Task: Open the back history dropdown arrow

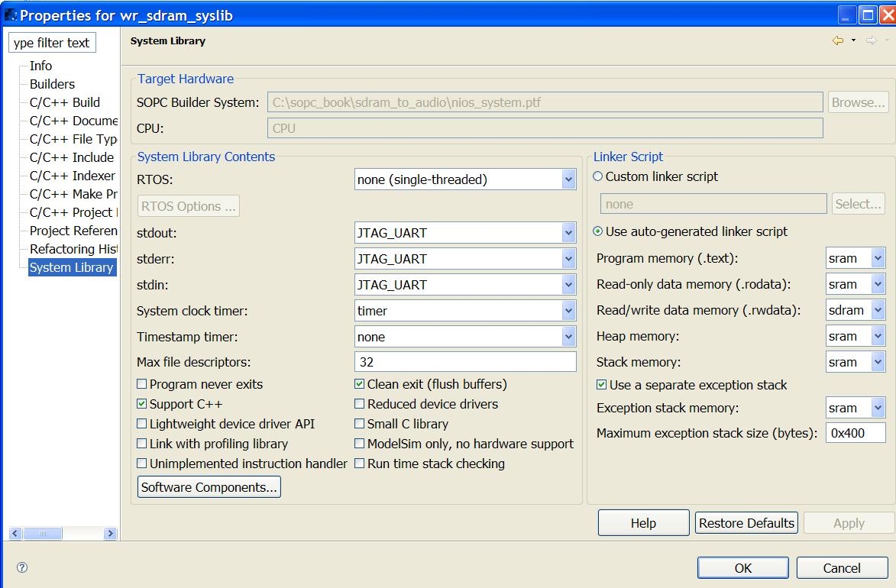Action: click(853, 40)
